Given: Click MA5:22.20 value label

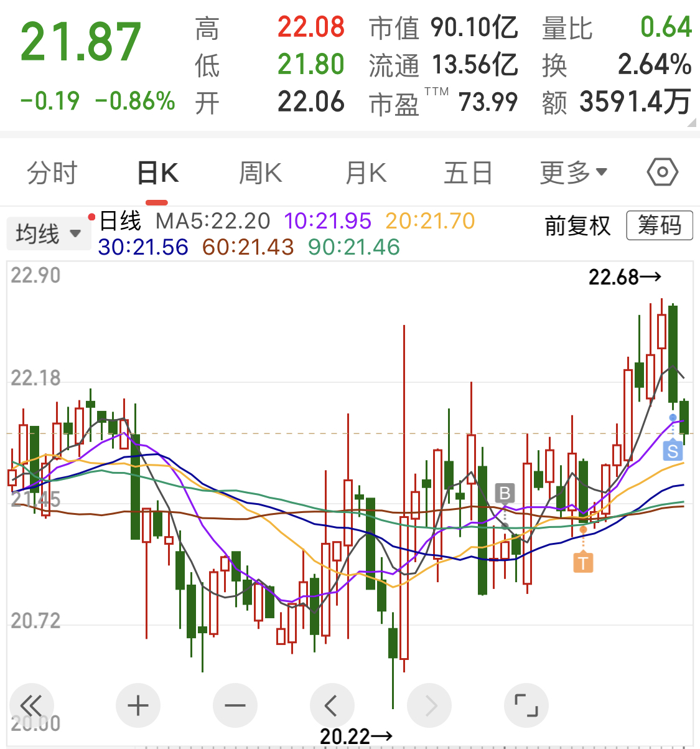Looking at the screenshot, I should [x=213, y=221].
